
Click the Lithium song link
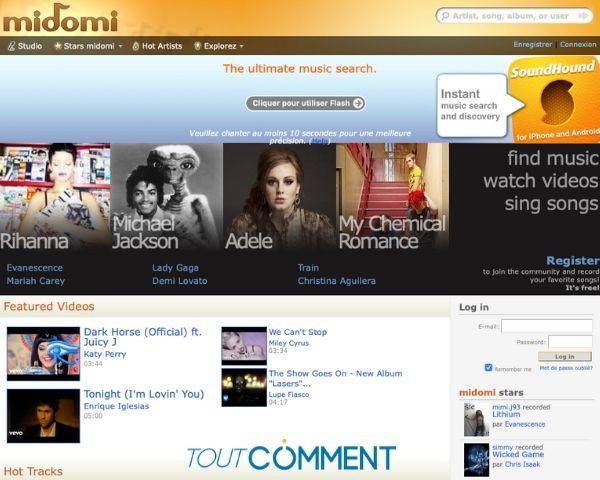506,414
